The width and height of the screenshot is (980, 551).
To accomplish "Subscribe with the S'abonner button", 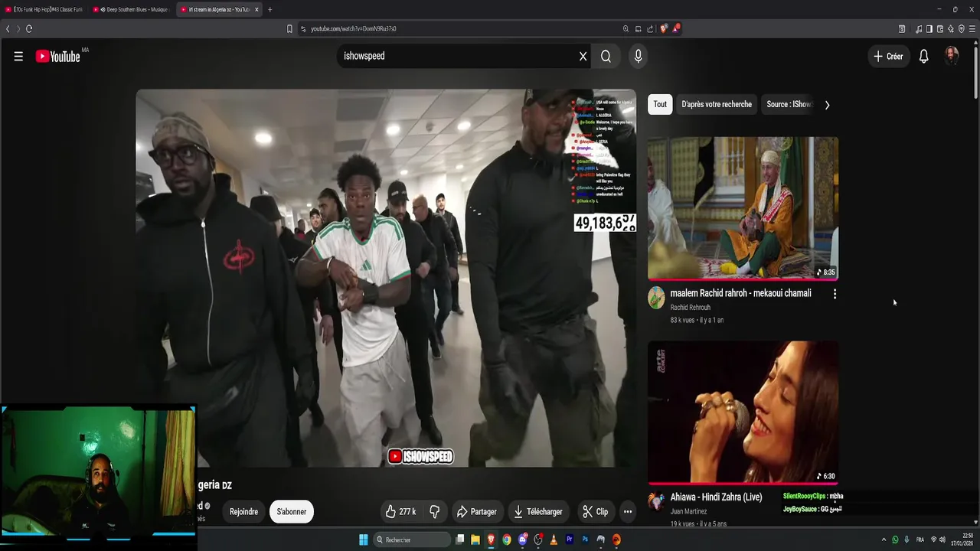I will pos(292,511).
